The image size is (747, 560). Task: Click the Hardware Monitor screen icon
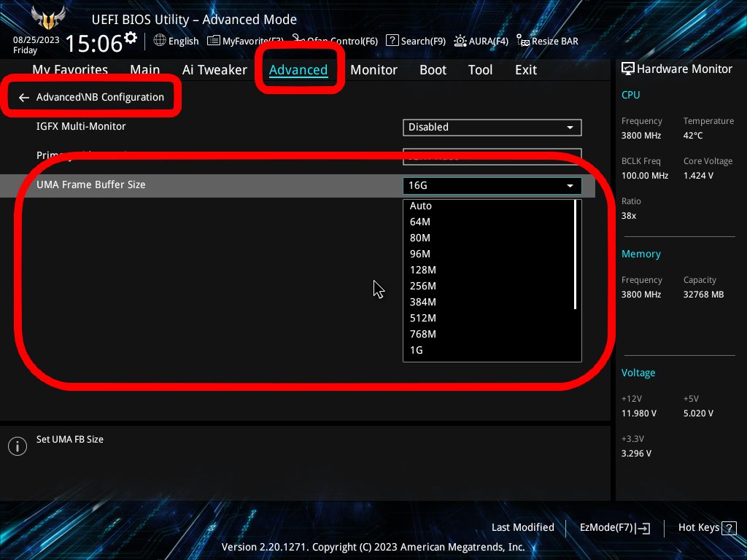(628, 69)
